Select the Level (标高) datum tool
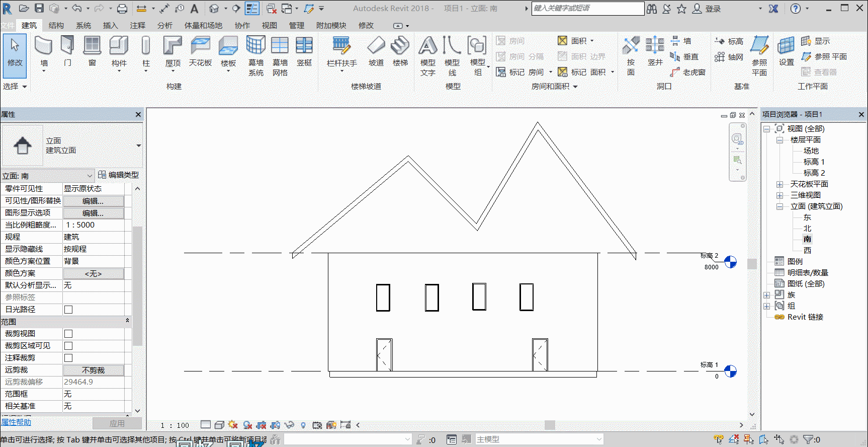The height and width of the screenshot is (447, 868). point(729,41)
